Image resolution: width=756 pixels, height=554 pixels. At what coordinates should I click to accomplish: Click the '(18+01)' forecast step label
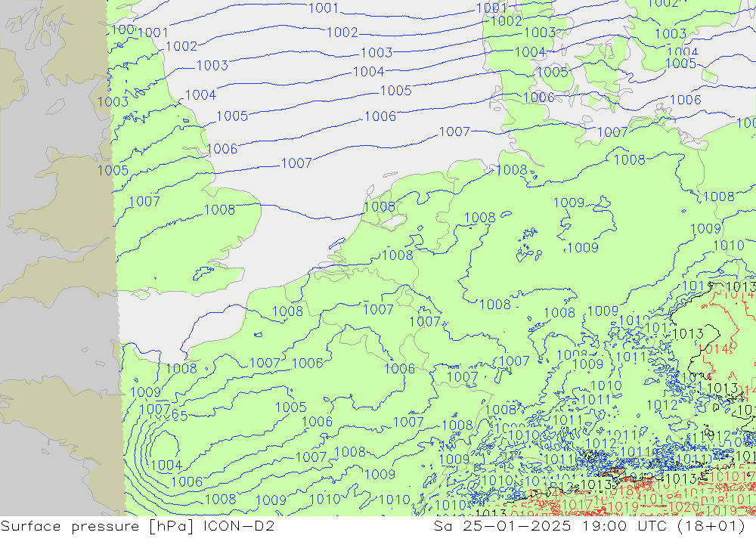711,526
